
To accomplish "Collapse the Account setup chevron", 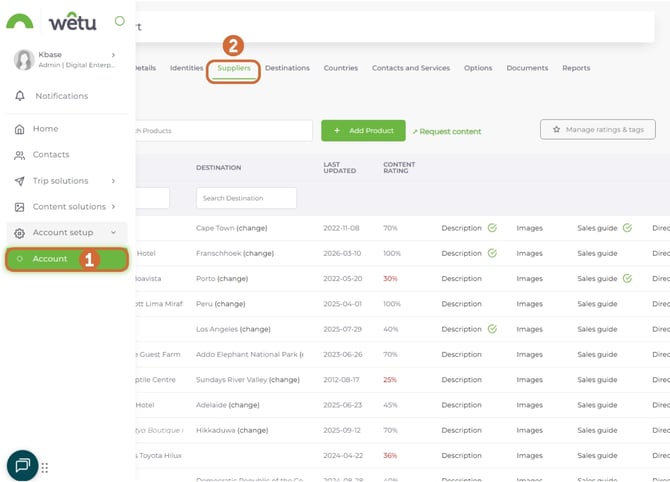I will click(x=113, y=233).
